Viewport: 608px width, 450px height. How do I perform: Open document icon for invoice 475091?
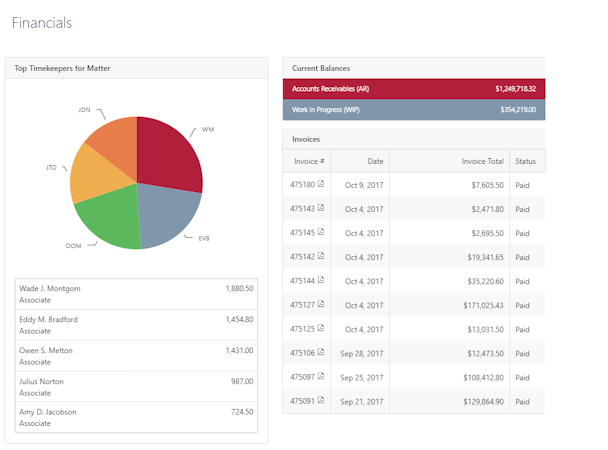(321, 400)
